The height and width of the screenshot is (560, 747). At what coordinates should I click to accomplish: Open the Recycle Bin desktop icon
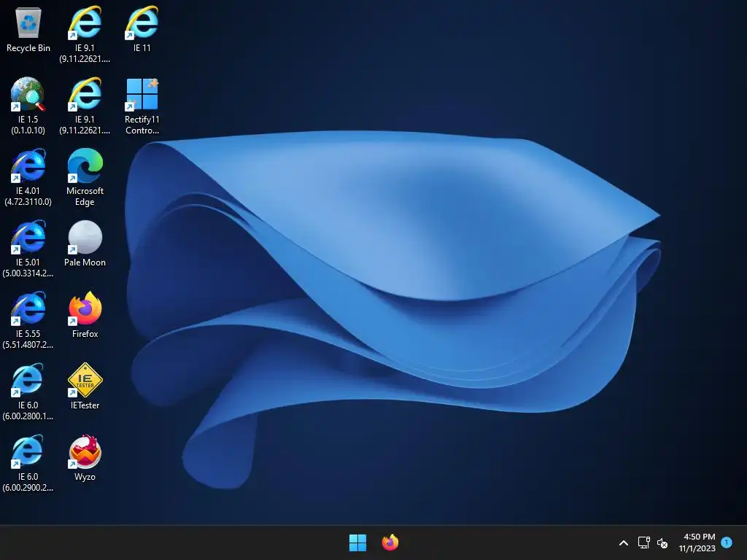28,28
